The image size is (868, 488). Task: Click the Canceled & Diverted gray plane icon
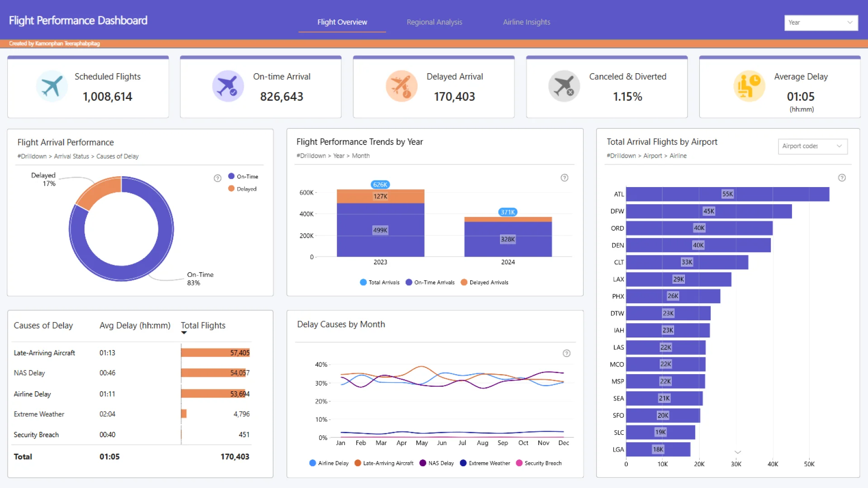click(564, 86)
